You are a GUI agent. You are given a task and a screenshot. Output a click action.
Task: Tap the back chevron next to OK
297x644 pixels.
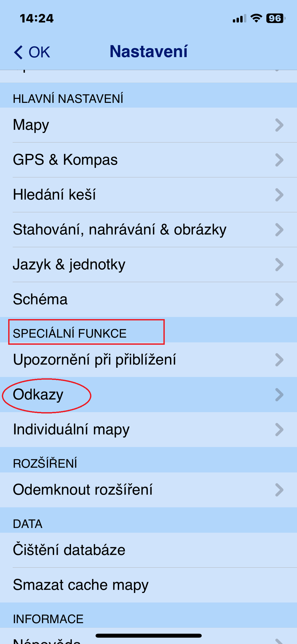(18, 52)
